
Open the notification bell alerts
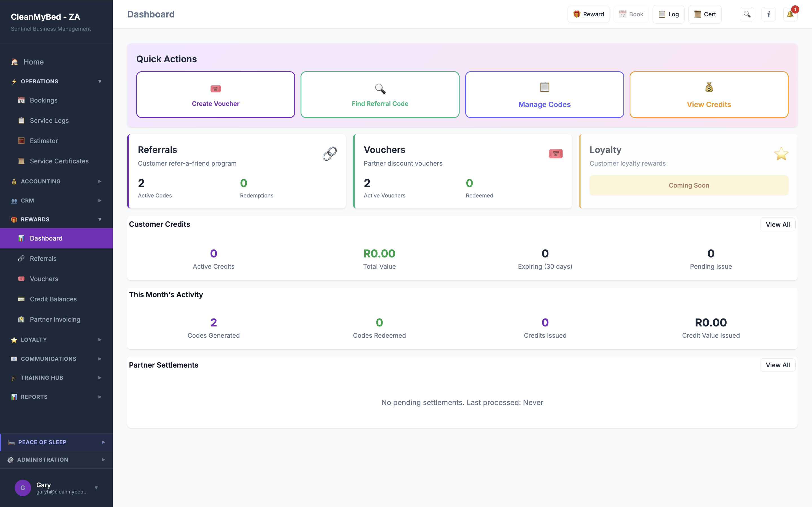tap(790, 14)
